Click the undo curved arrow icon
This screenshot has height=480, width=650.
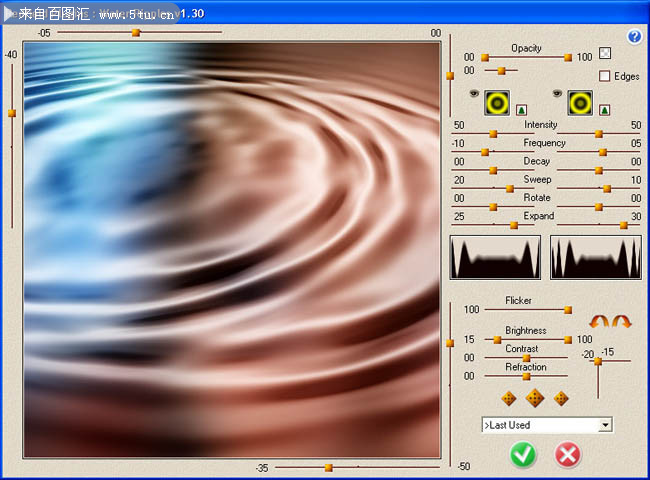[599, 322]
